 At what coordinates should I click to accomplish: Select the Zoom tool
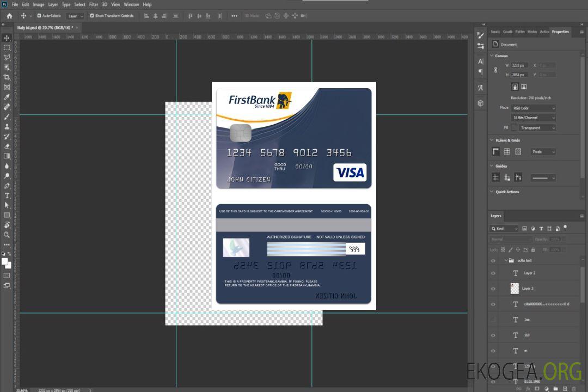tap(7, 235)
